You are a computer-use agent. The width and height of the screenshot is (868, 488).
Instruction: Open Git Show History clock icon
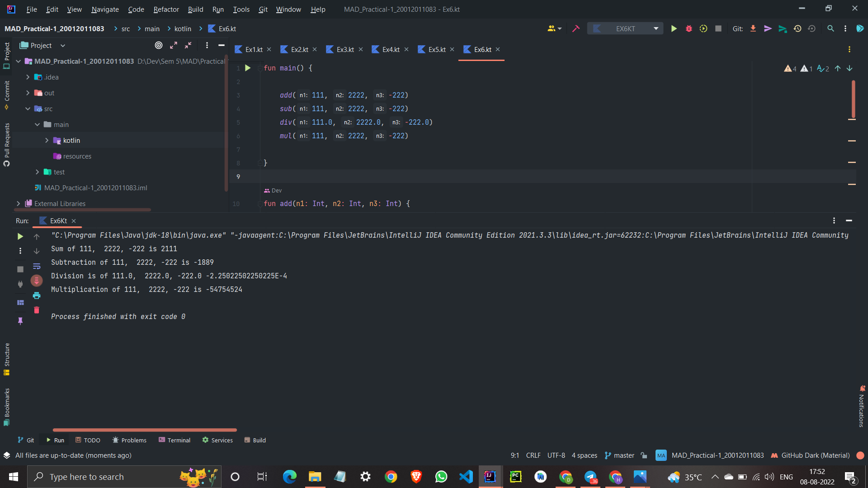click(x=797, y=28)
